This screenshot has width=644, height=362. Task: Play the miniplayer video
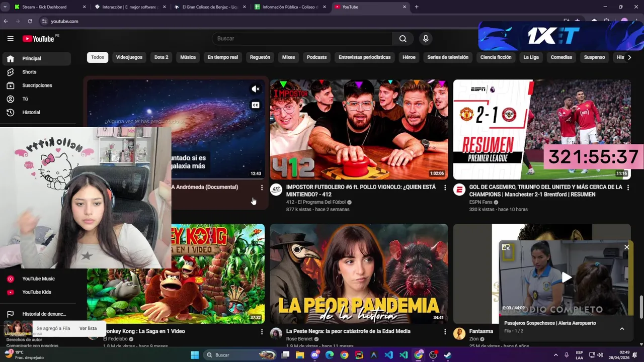(x=567, y=277)
